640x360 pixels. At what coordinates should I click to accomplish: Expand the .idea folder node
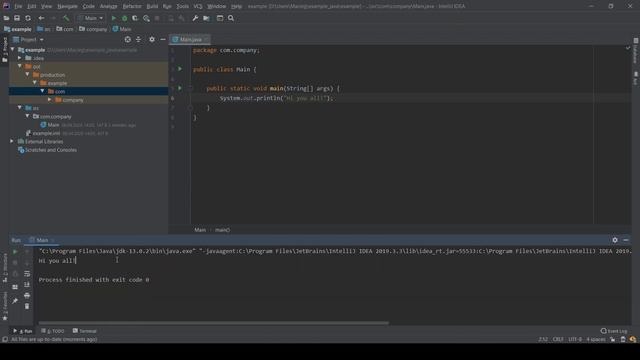coord(20,58)
